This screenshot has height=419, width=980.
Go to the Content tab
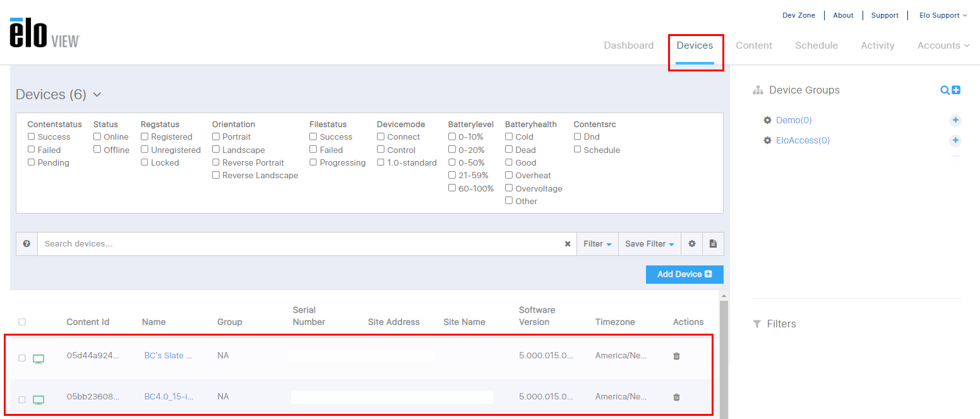tap(754, 46)
